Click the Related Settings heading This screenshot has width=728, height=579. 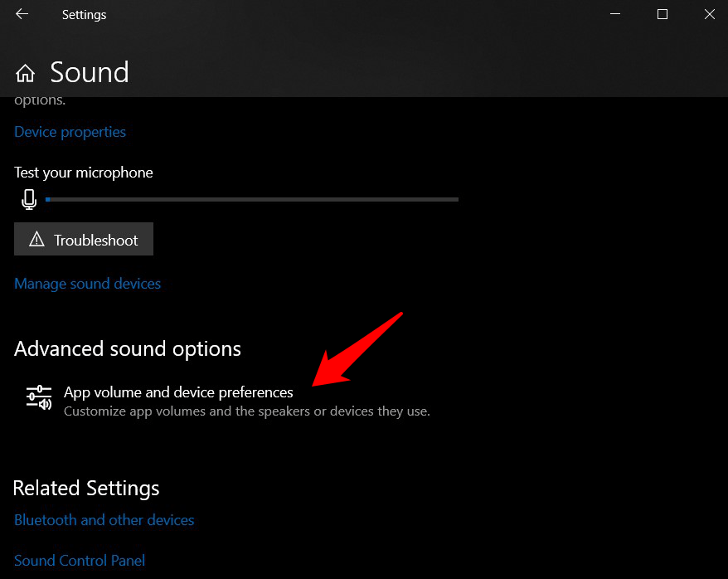pos(86,487)
